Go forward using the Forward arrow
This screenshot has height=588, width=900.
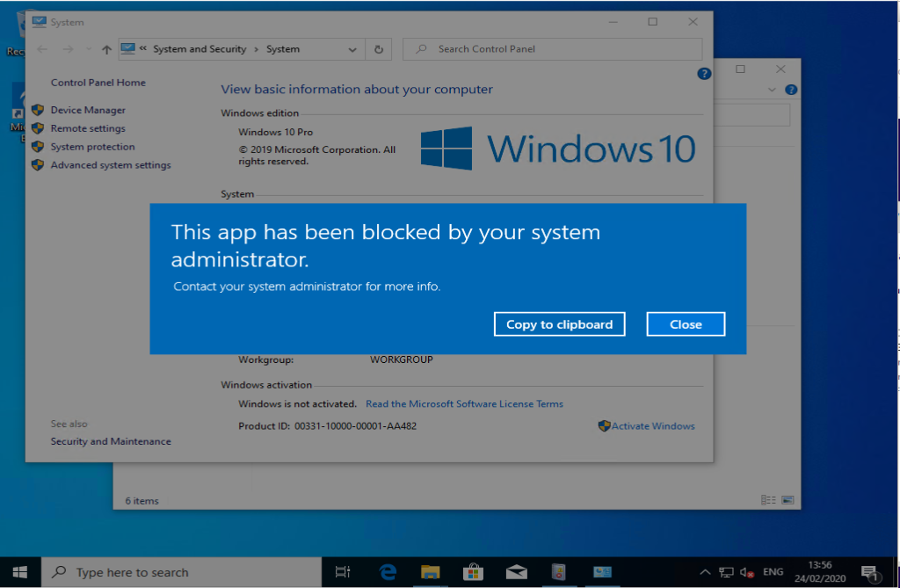pyautogui.click(x=68, y=49)
